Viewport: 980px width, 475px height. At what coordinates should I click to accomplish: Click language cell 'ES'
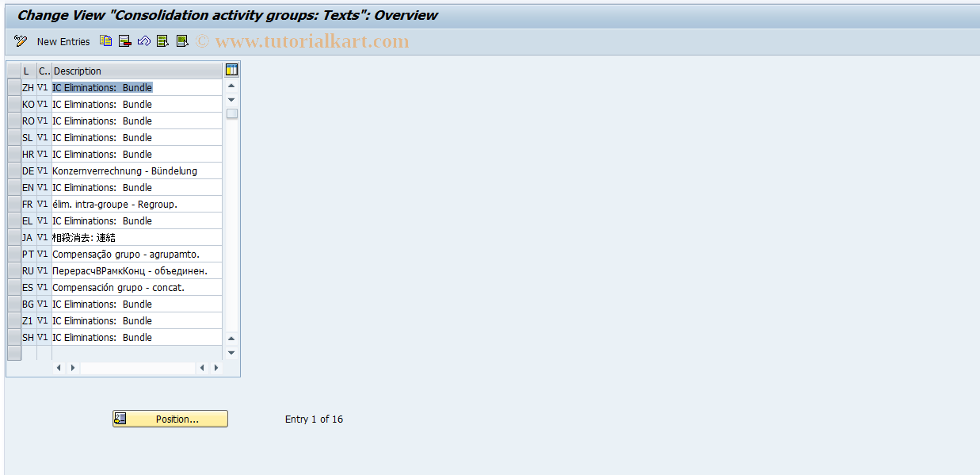pos(29,287)
